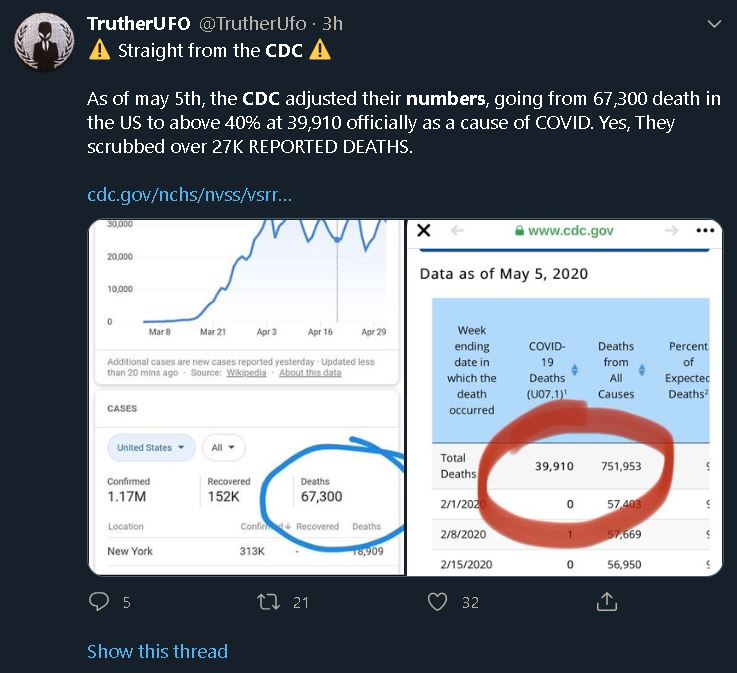This screenshot has height=673, width=737.
Task: Open the Wikipedia source link
Action: click(x=246, y=373)
